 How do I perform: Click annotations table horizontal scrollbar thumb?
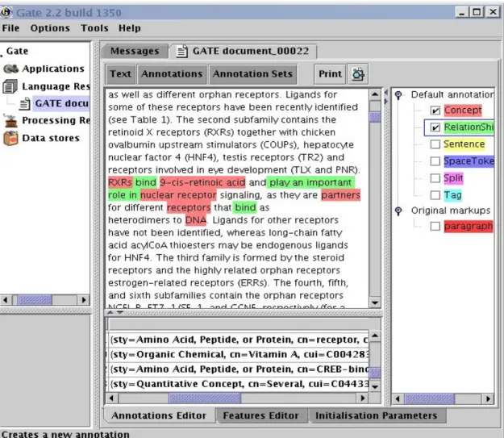click(205, 398)
